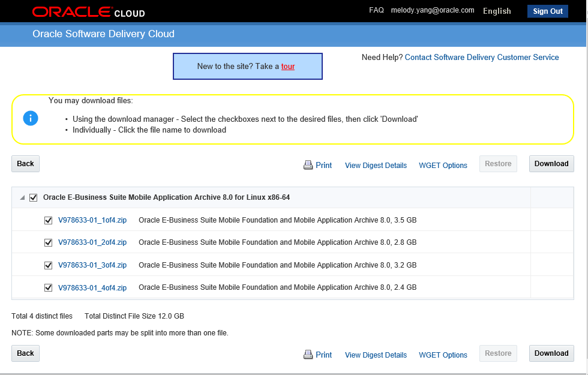Click the blue info icon
The image size is (588, 375).
pos(31,119)
